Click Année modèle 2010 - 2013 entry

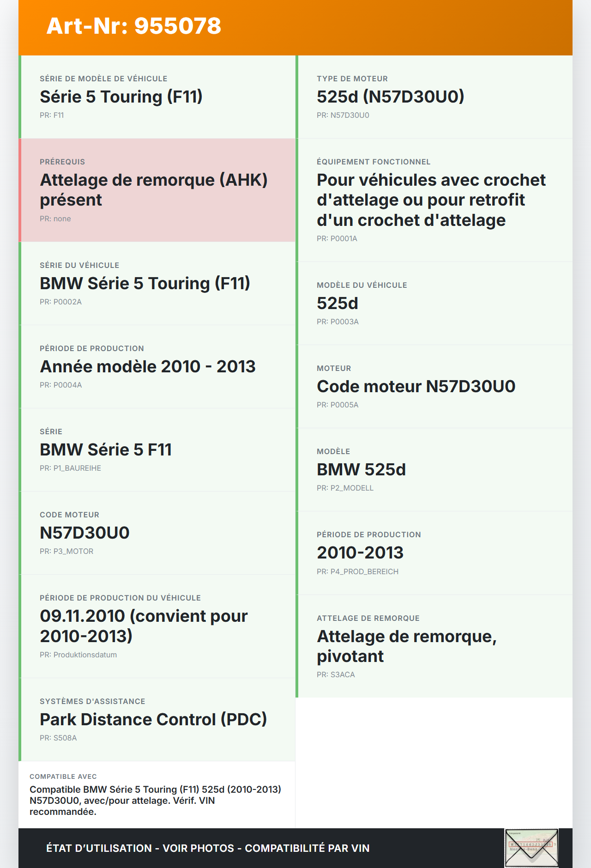[x=157, y=366]
